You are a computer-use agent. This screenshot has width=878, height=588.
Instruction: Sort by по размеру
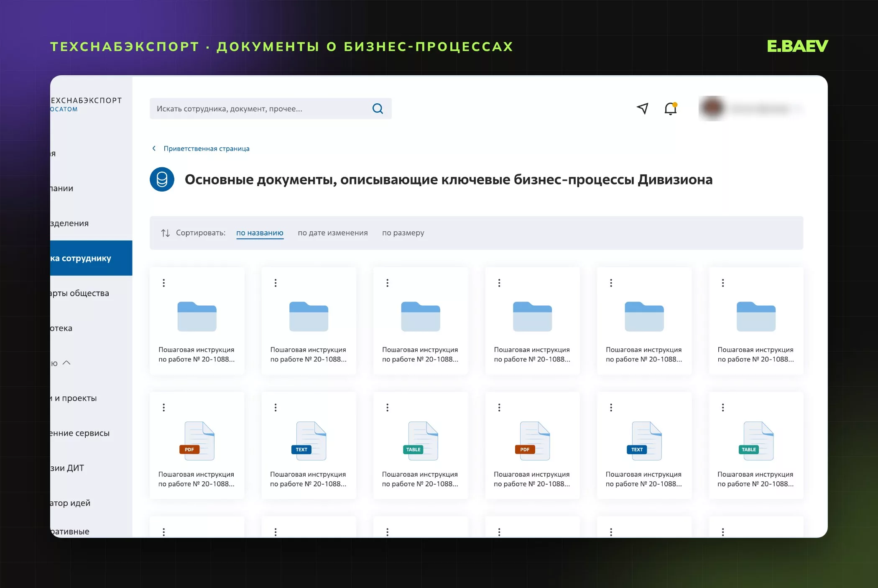click(403, 233)
